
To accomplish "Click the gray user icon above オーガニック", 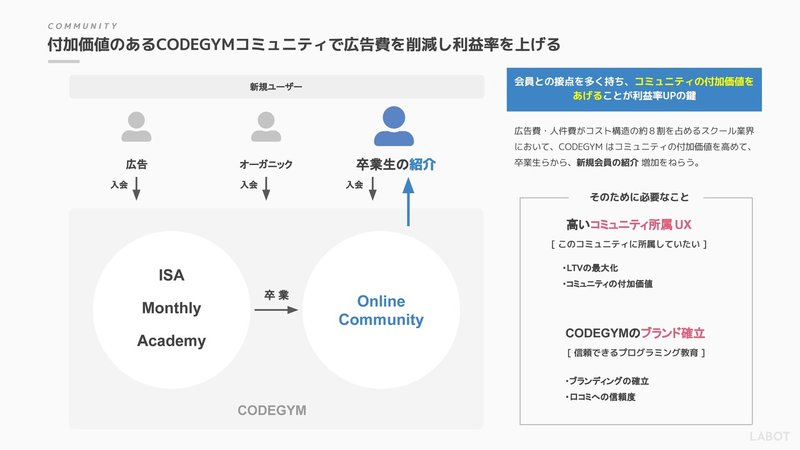I will 266,127.
